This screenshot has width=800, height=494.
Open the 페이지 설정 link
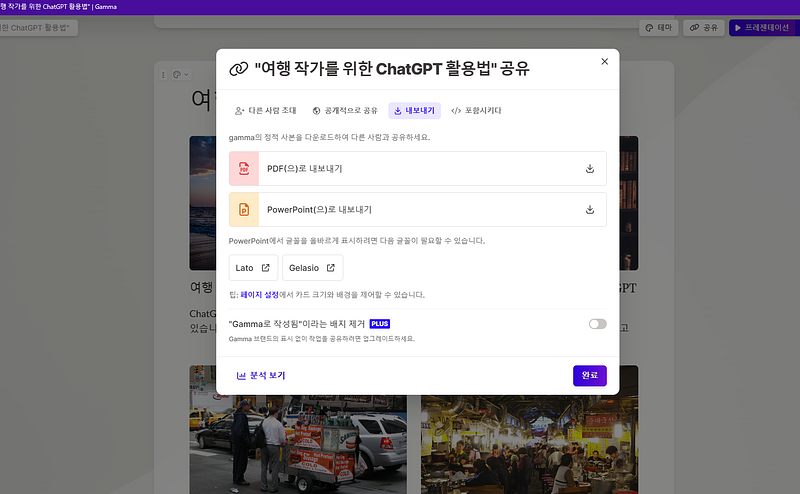tap(259, 294)
